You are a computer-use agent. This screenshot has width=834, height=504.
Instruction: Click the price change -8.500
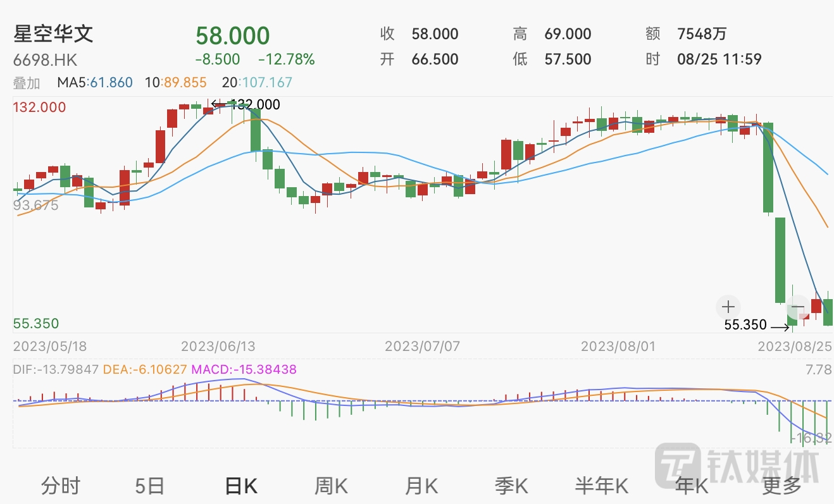[218, 59]
